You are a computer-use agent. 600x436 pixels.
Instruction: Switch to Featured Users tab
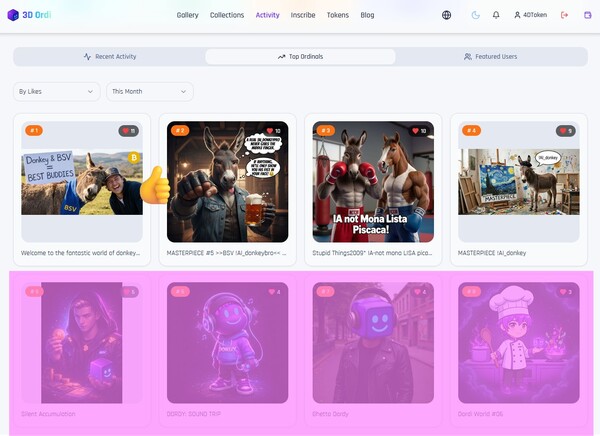[491, 57]
